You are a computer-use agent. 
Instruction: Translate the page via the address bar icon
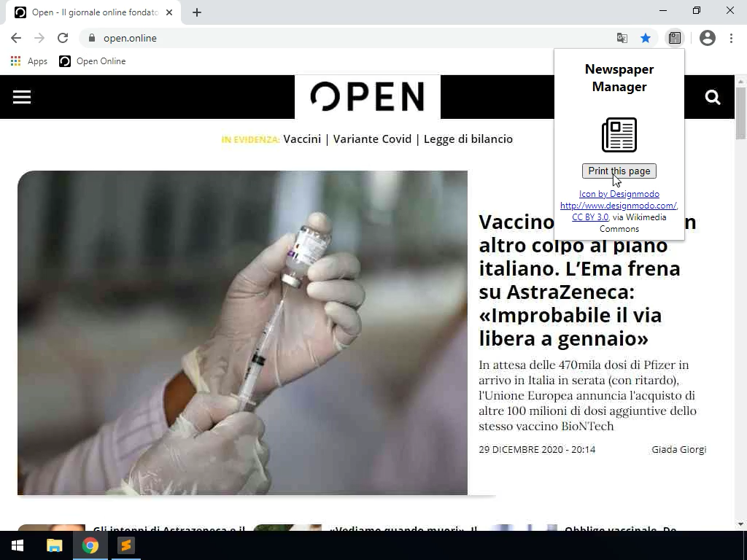622,38
